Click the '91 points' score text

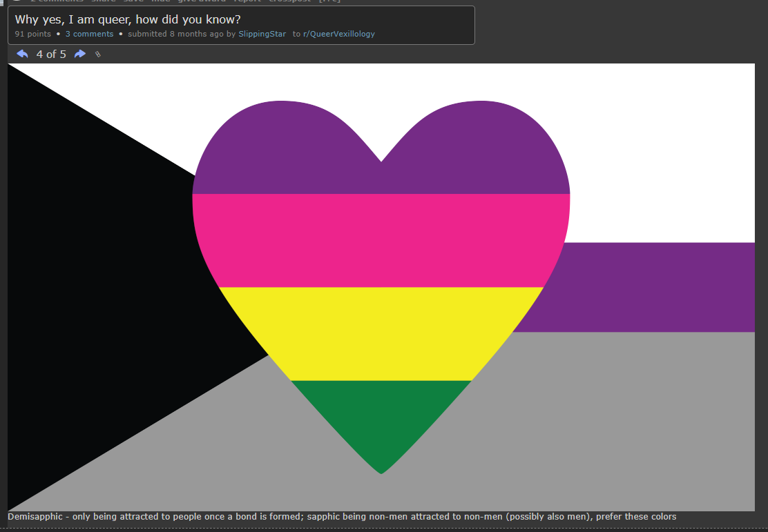pyautogui.click(x=33, y=34)
